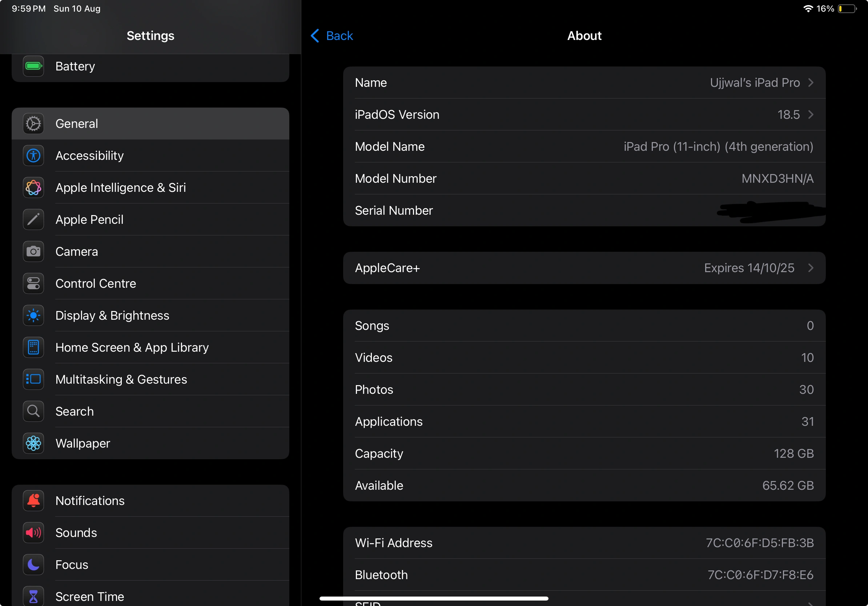Tap Bluetooth address 7C:C0:6F:D7:F8:E6
This screenshot has height=606, width=868.
(760, 575)
